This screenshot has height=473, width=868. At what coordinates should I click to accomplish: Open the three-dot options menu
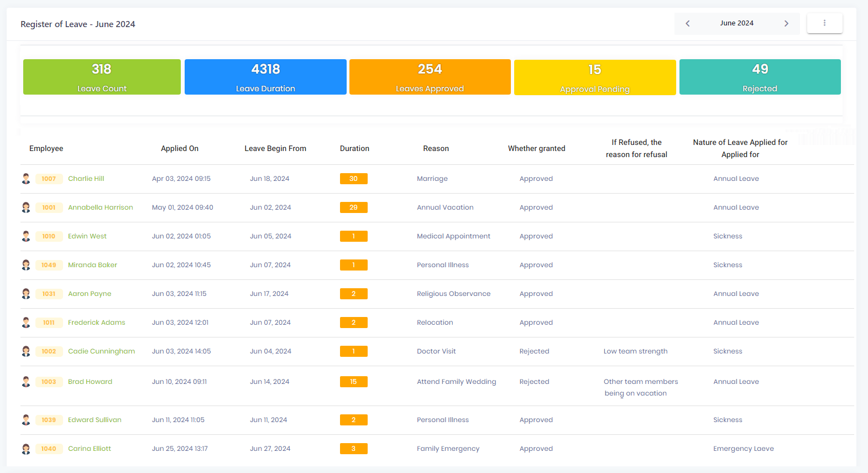tap(824, 23)
